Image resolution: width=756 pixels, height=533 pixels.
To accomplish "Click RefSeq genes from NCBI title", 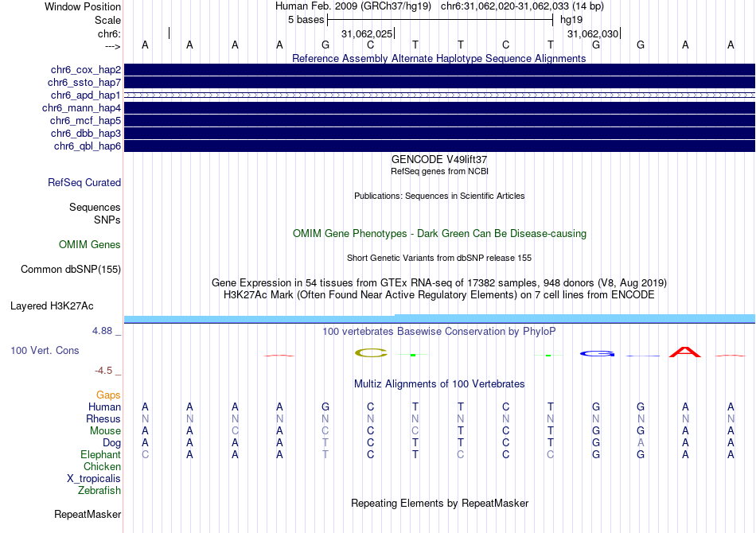I will 440,171.
